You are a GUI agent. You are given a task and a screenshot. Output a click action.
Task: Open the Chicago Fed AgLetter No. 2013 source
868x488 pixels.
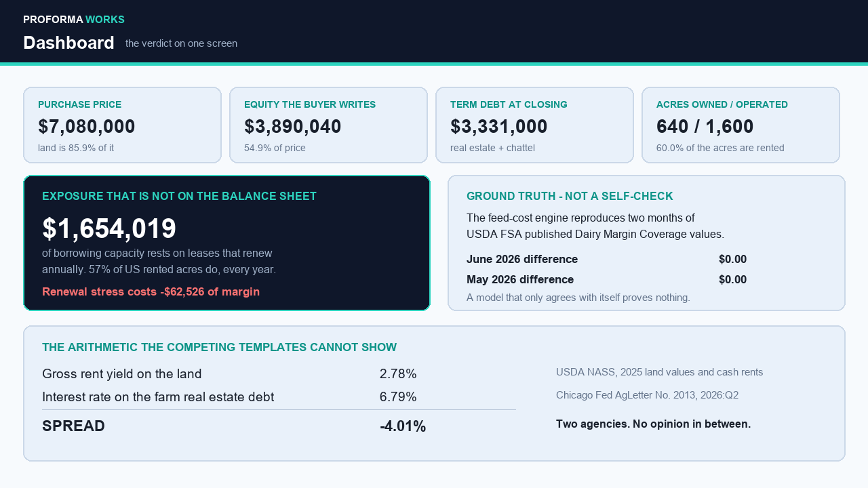(647, 395)
